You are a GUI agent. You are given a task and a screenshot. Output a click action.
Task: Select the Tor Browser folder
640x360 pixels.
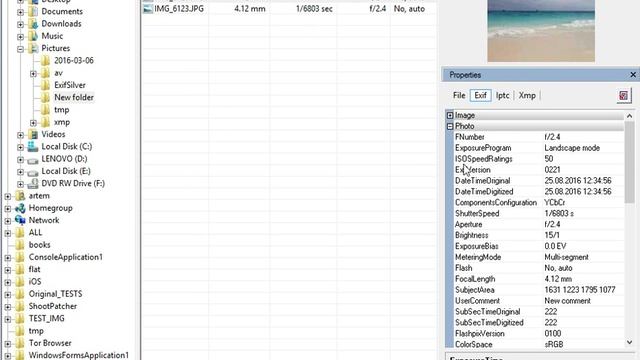tap(50, 343)
